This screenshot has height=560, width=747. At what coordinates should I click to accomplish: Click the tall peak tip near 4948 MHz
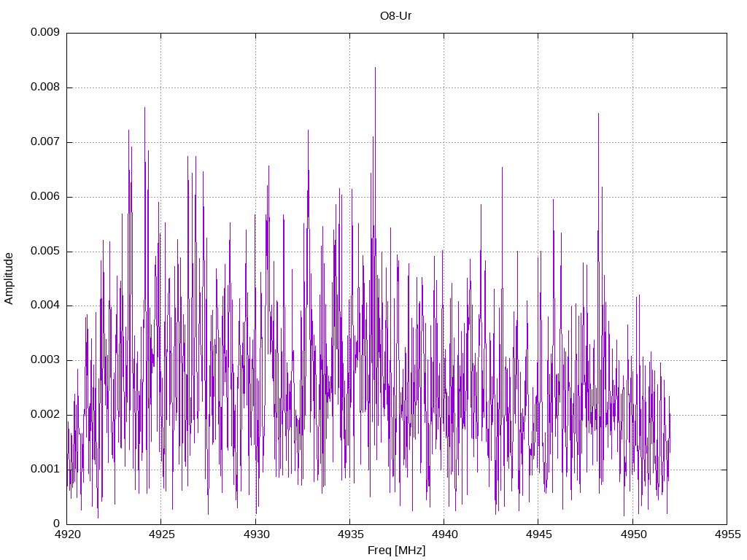pos(598,114)
